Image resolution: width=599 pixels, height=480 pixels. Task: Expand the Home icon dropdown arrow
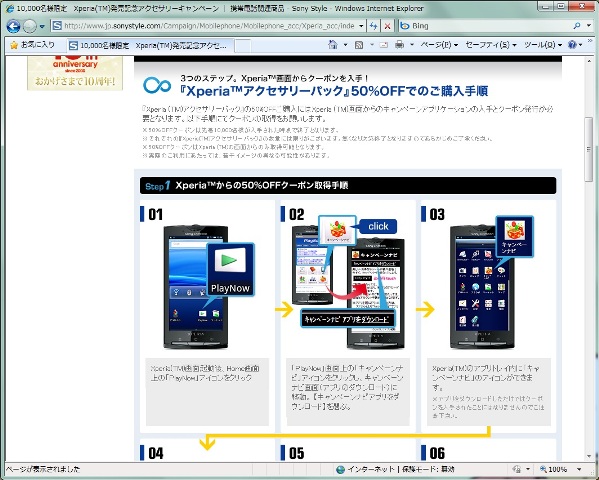345,45
